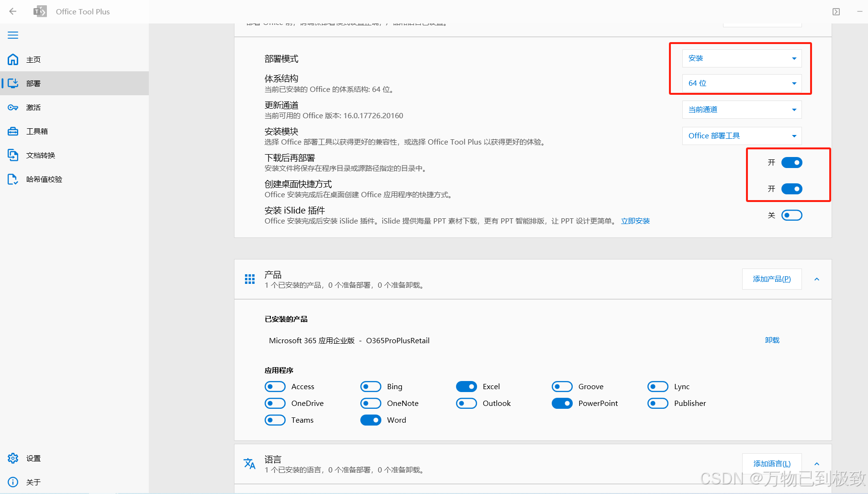The width and height of the screenshot is (868, 494).
Task: Click the command box icon top right
Action: tap(836, 11)
